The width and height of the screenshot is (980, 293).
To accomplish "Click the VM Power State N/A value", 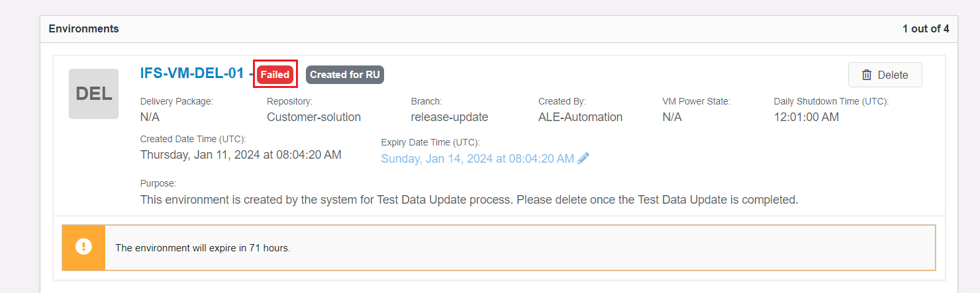I will coord(672,117).
